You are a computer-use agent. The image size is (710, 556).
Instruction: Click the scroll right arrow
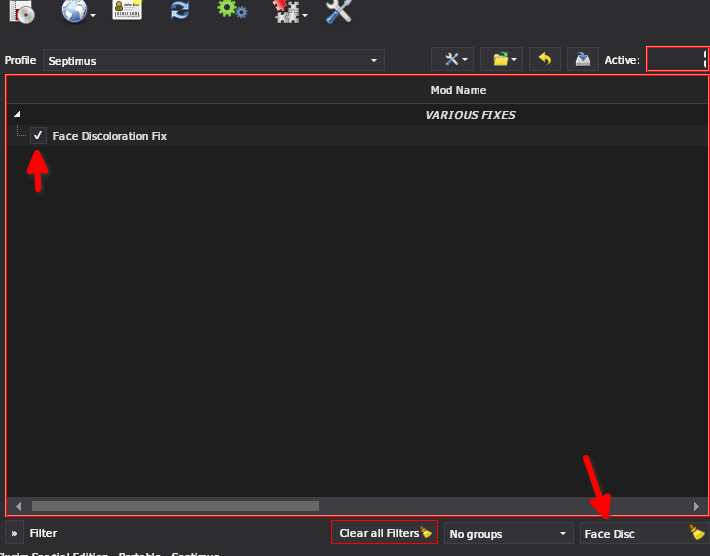(x=696, y=506)
